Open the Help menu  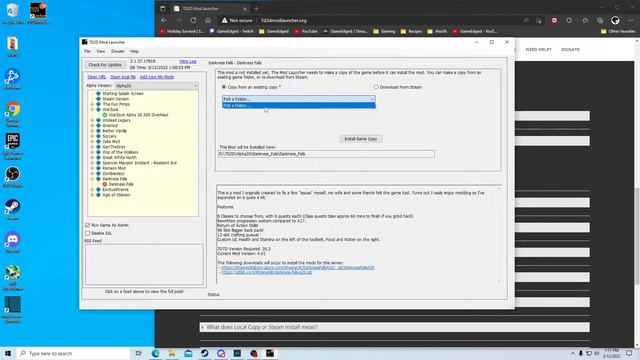(x=134, y=51)
